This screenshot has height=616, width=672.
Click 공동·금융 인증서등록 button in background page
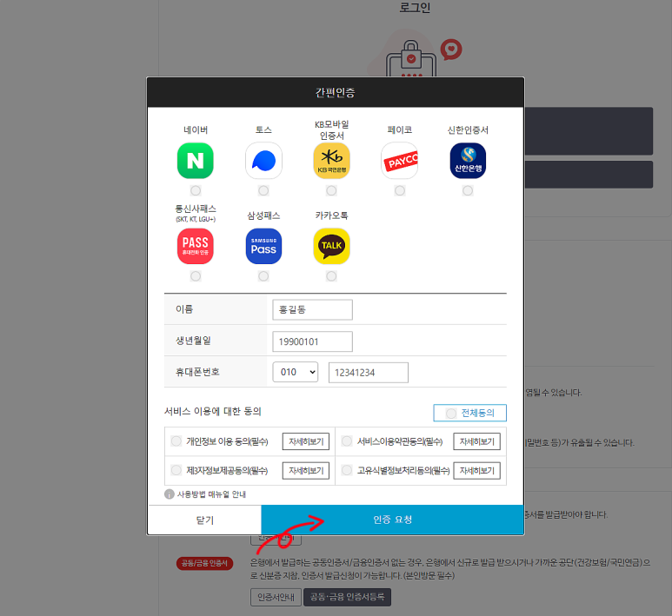(x=347, y=597)
